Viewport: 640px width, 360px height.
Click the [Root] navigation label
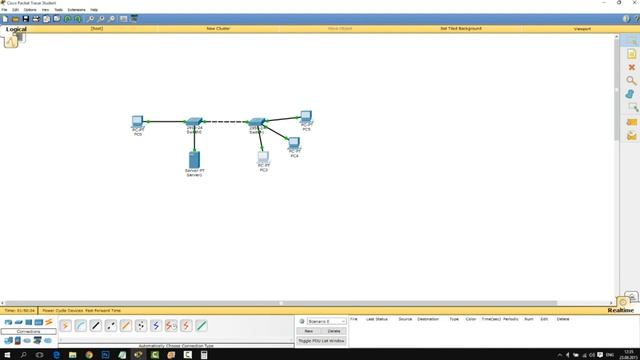(x=97, y=29)
